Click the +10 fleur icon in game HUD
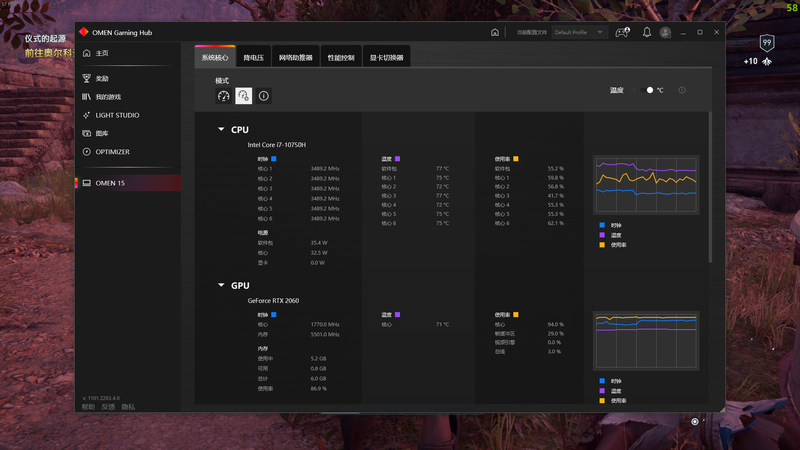Screen dimensions: 800x450 [767, 62]
